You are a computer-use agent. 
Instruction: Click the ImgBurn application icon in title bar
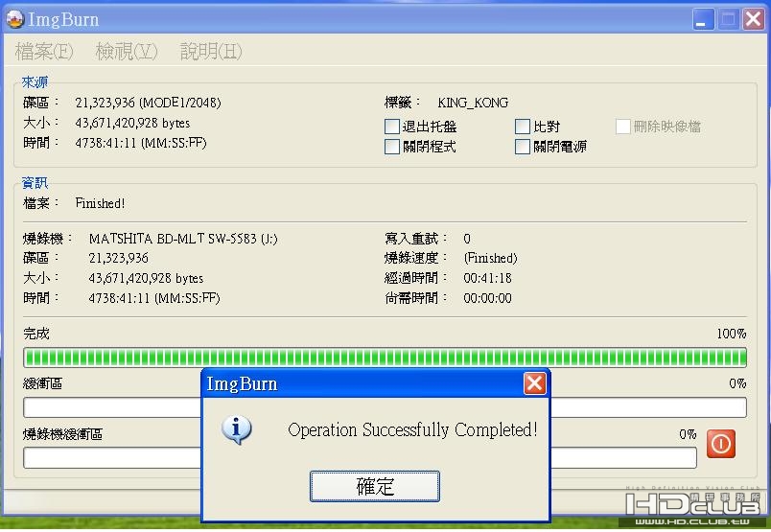[15, 19]
